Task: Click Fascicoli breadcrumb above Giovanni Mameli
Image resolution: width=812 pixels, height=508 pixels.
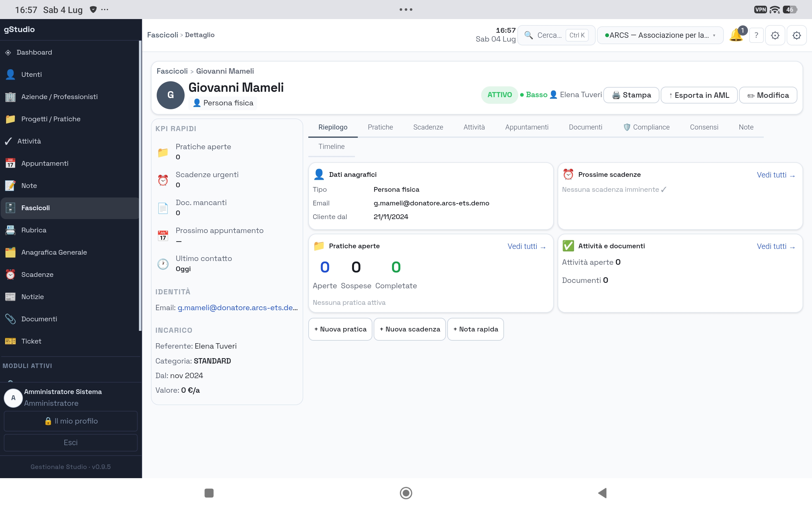Action: (x=172, y=71)
